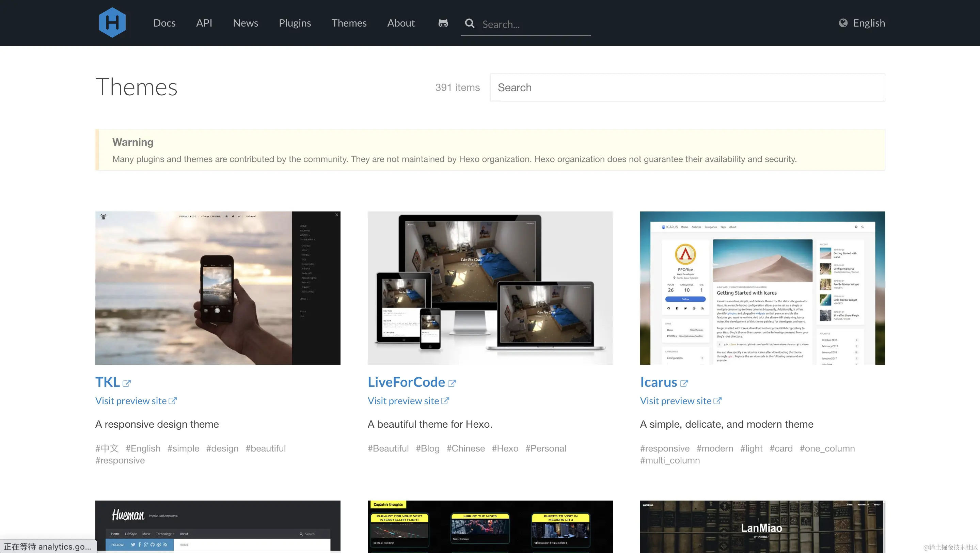This screenshot has height=553, width=980.
Task: Open the GitHub cat icon link
Action: pos(443,23)
